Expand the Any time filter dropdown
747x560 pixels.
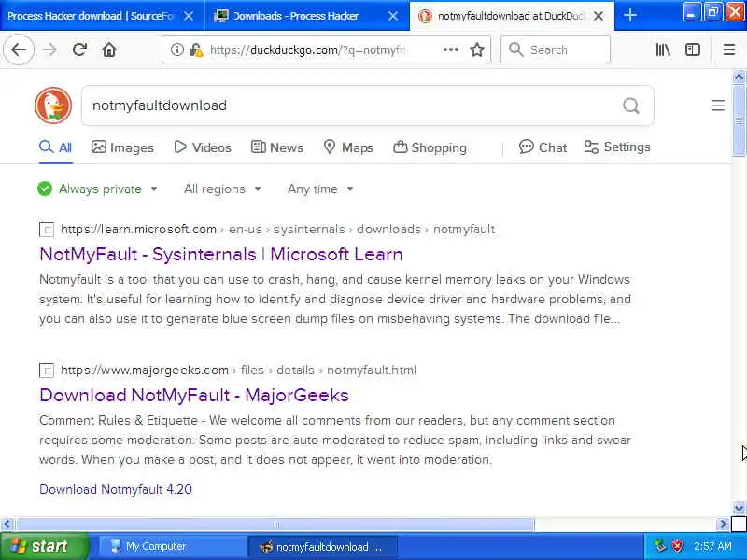[320, 189]
